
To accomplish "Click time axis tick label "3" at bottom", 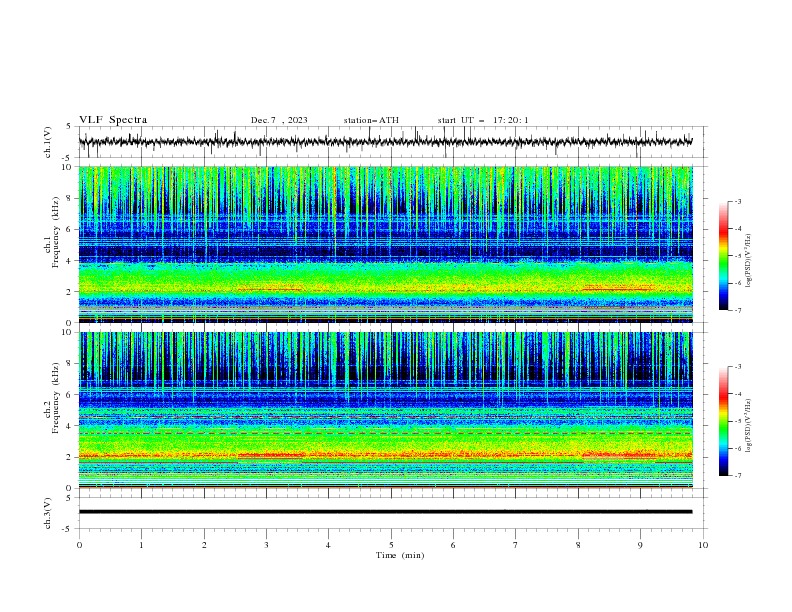I will (266, 545).
